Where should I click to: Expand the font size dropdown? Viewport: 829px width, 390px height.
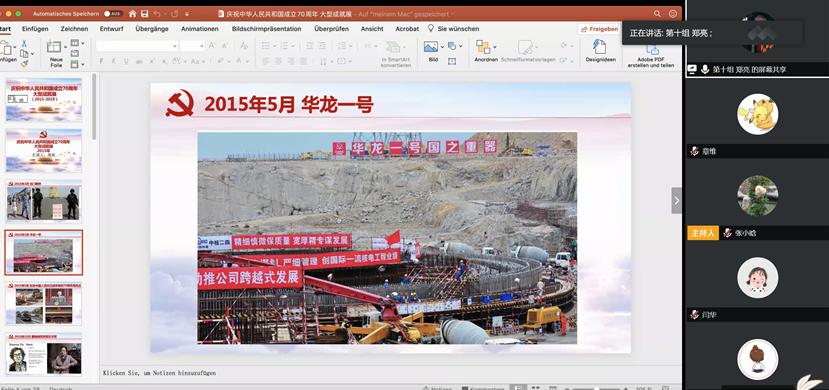click(x=192, y=46)
